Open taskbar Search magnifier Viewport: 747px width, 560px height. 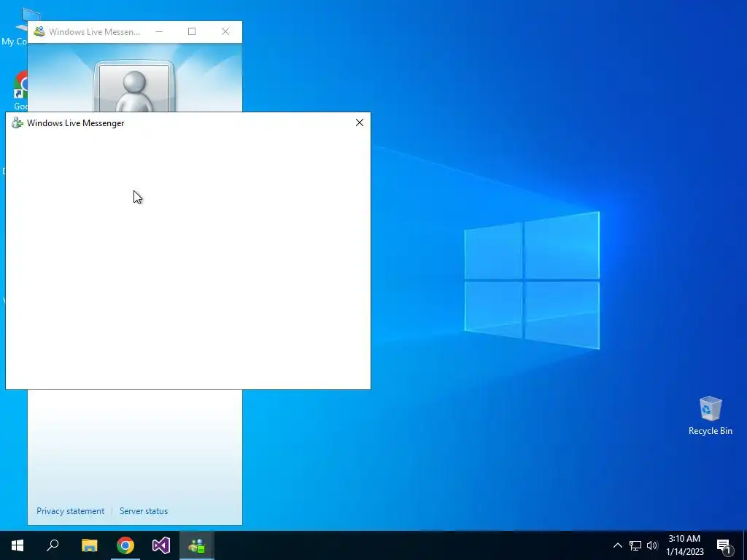pyautogui.click(x=53, y=545)
